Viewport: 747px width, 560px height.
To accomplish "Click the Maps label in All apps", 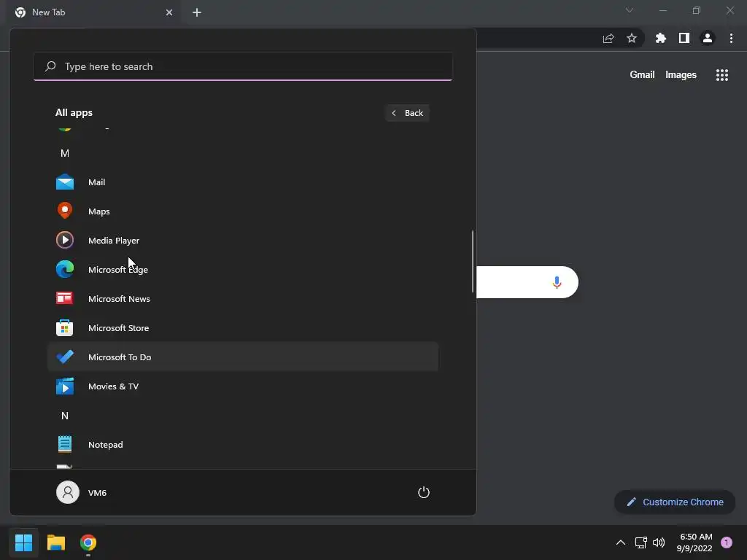I will [x=99, y=211].
